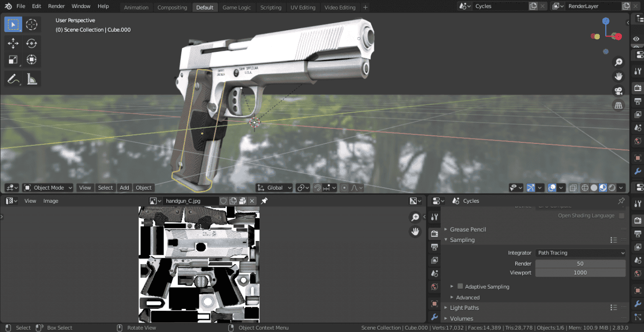The width and height of the screenshot is (644, 332).
Task: Select the Move tool in the toolbar
Action: coord(13,43)
